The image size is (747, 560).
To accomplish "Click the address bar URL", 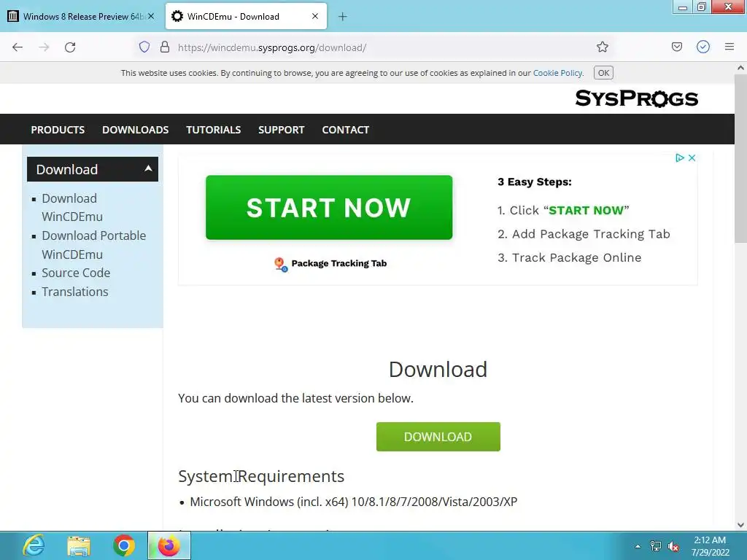I will point(272,47).
